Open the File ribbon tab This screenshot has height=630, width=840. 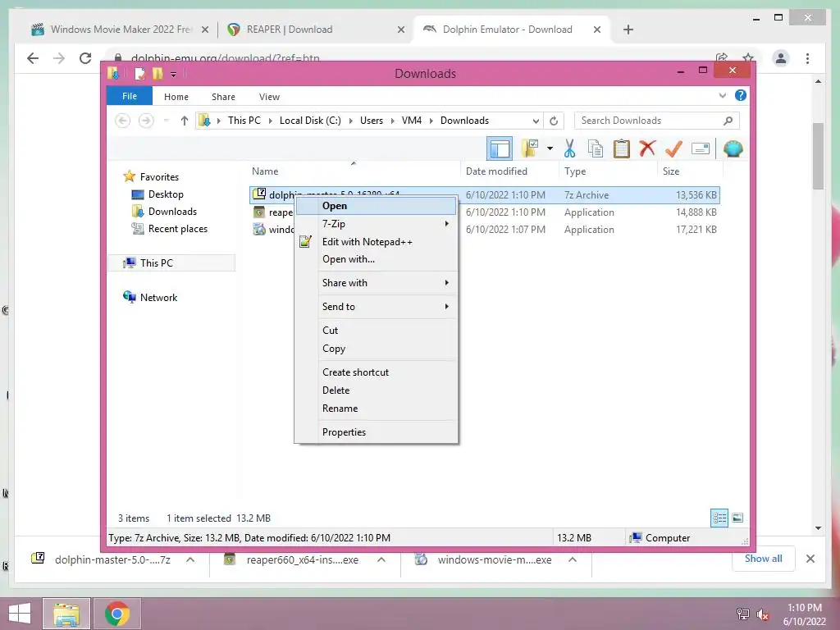tap(130, 97)
